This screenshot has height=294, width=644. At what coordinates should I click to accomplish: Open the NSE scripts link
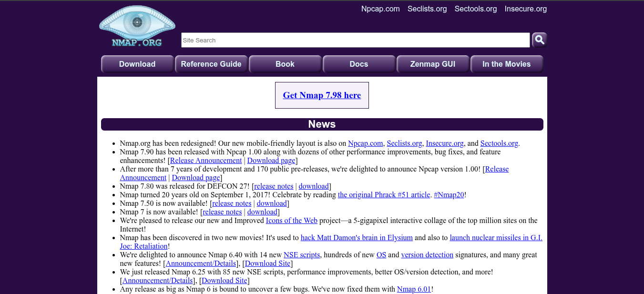[x=302, y=255]
